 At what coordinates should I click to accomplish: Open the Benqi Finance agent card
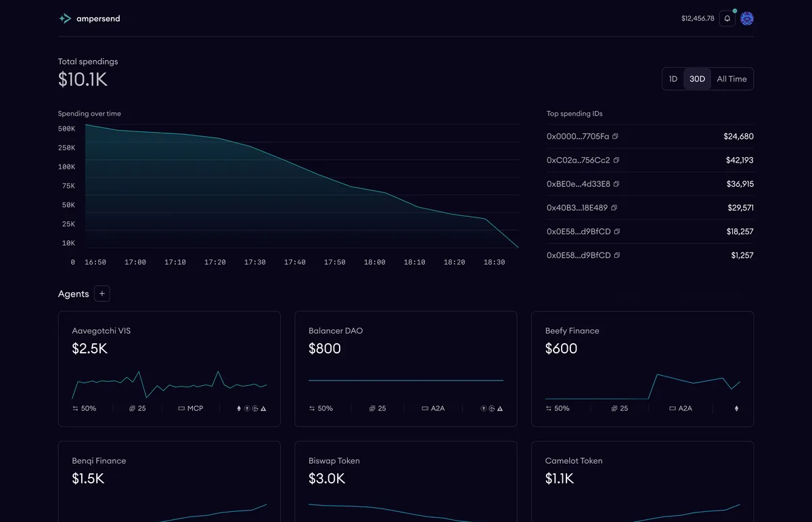(169, 481)
